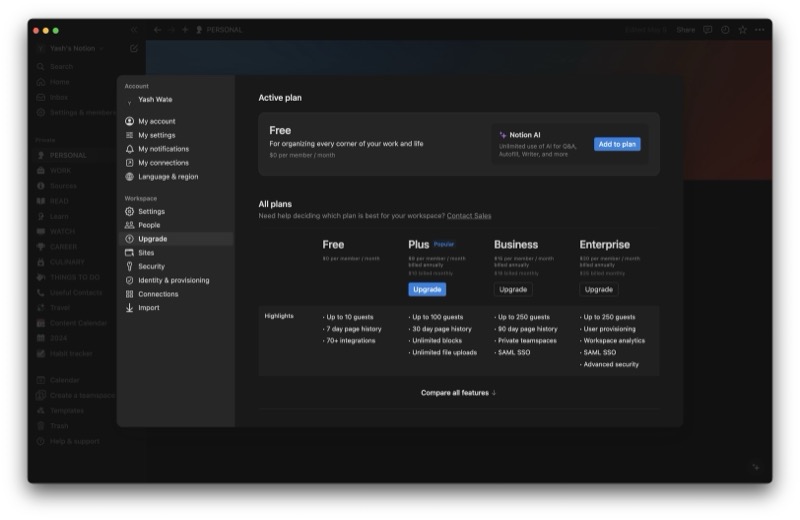Open workspace Settings gear icon
Viewport: 800px width, 520px height.
(x=130, y=211)
